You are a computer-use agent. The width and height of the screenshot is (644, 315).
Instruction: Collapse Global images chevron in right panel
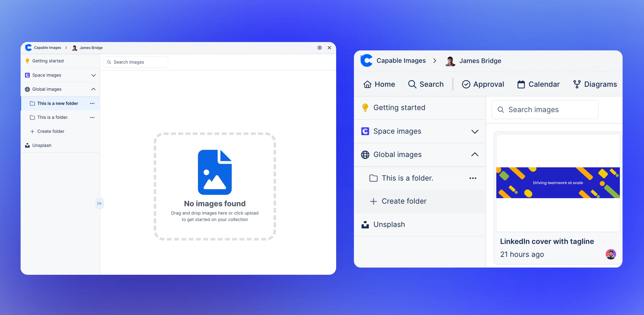[x=475, y=155]
